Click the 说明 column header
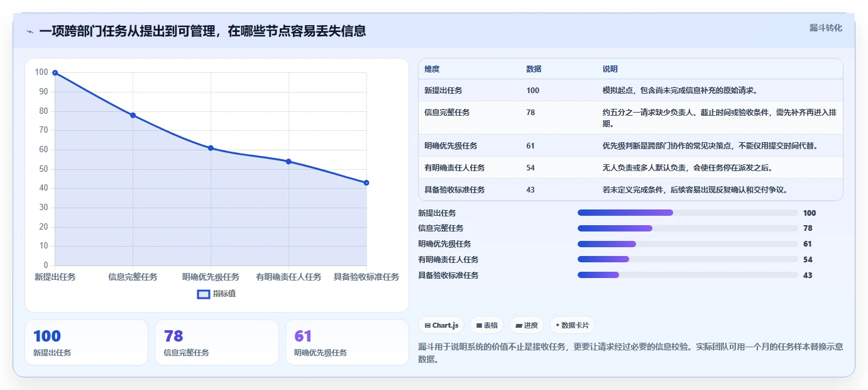The width and height of the screenshot is (868, 390). point(610,69)
